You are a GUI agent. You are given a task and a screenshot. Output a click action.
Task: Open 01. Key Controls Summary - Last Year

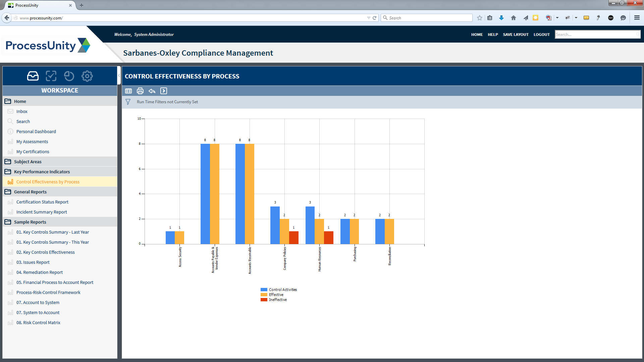point(53,232)
